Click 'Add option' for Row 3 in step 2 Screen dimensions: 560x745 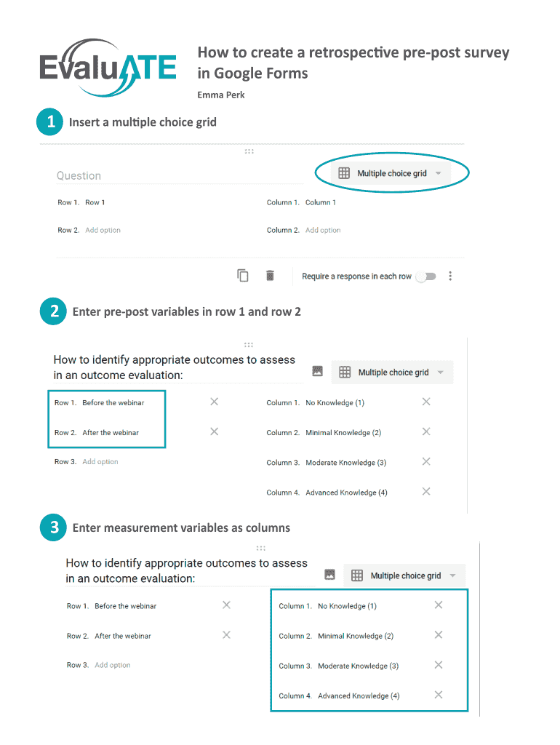click(x=100, y=462)
